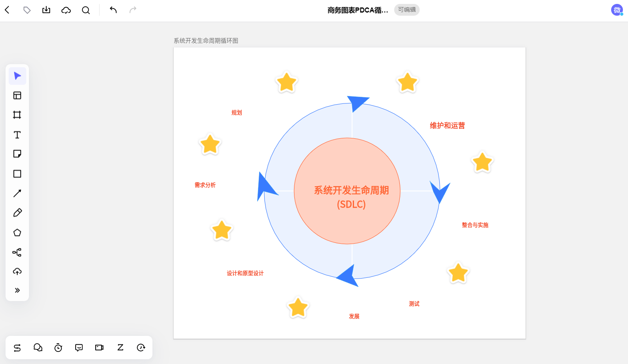The height and width of the screenshot is (364, 628).
Task: Select the star above 设计和原型设计
Action: point(222,230)
